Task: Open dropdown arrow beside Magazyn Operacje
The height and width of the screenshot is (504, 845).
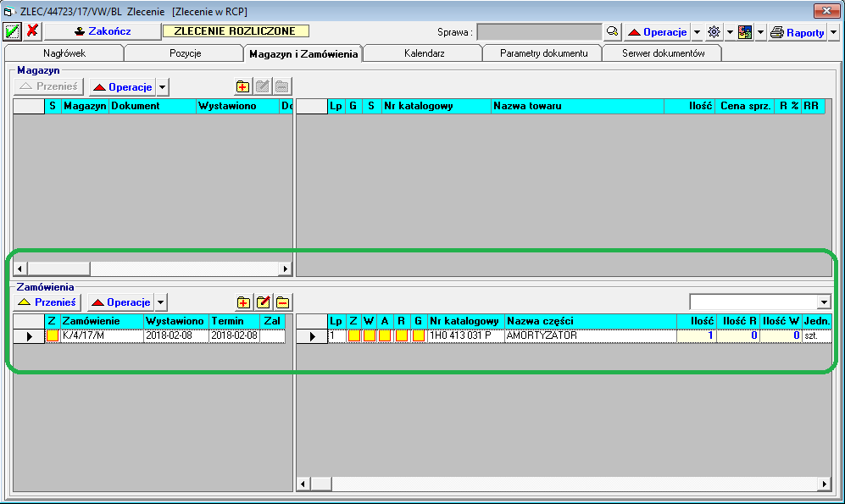Action: (163, 87)
